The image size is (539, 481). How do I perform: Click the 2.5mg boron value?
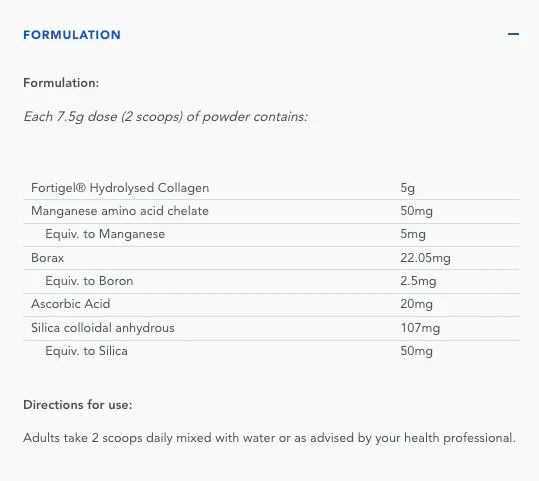(x=418, y=281)
